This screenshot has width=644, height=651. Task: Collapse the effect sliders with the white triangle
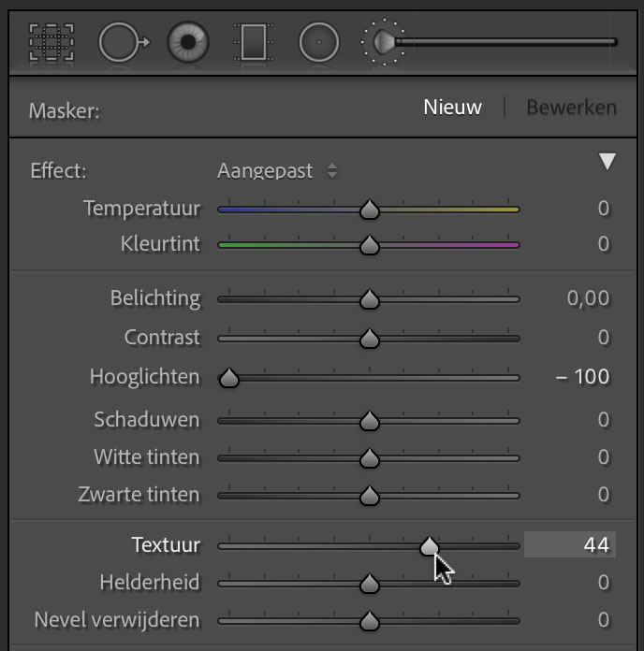click(607, 161)
